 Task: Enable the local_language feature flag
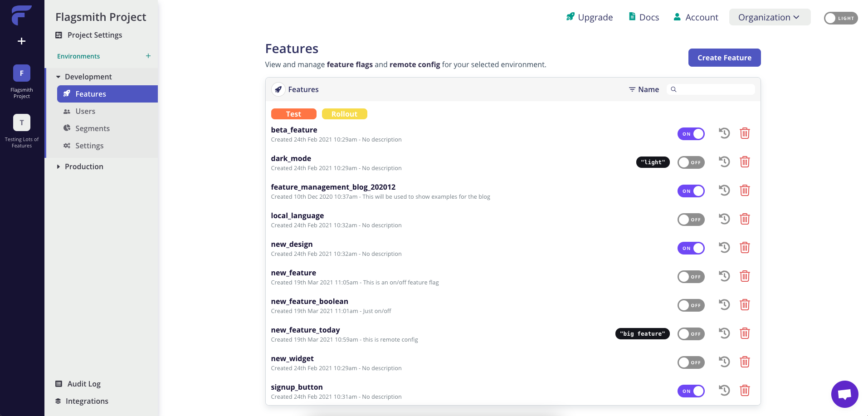coord(691,219)
